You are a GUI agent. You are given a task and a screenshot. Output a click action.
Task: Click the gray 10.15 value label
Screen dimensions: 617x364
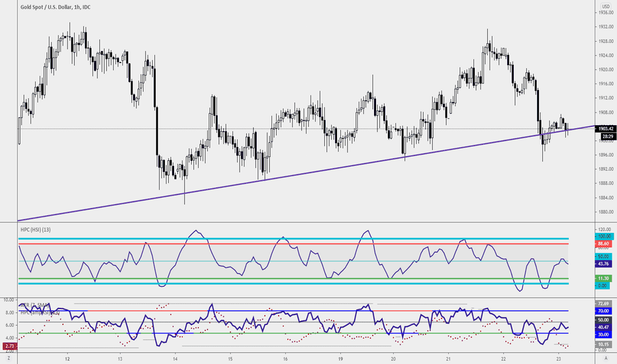(x=603, y=344)
